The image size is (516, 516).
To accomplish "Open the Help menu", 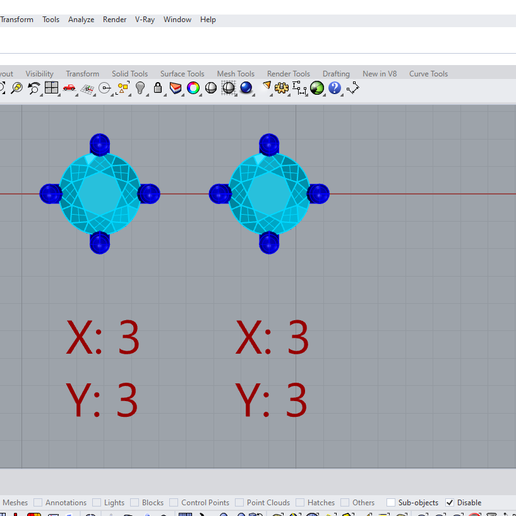I will tap(208, 20).
